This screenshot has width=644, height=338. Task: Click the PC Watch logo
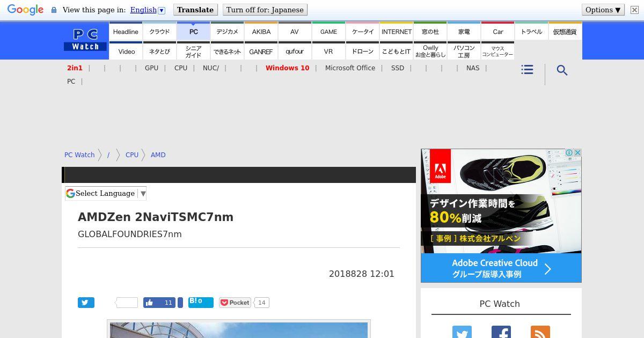point(85,40)
